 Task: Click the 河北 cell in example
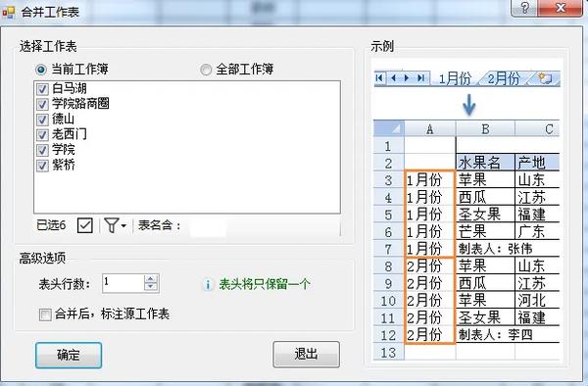tap(537, 301)
